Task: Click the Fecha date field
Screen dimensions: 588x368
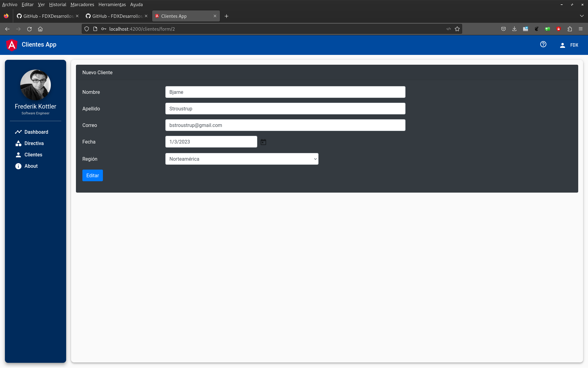Action: pyautogui.click(x=211, y=142)
